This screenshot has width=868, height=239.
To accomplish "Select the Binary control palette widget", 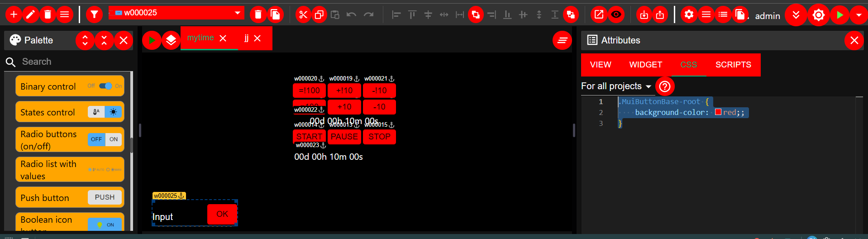I will coord(70,86).
